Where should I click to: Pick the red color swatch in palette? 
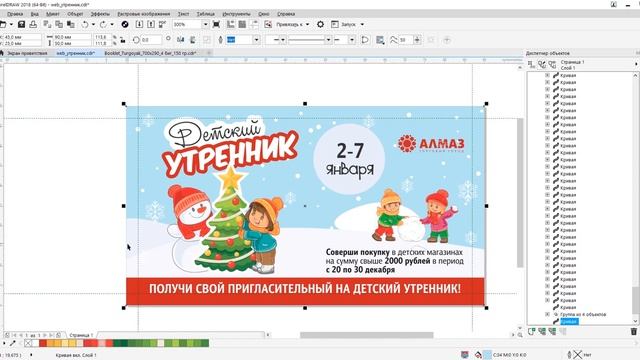point(42,343)
